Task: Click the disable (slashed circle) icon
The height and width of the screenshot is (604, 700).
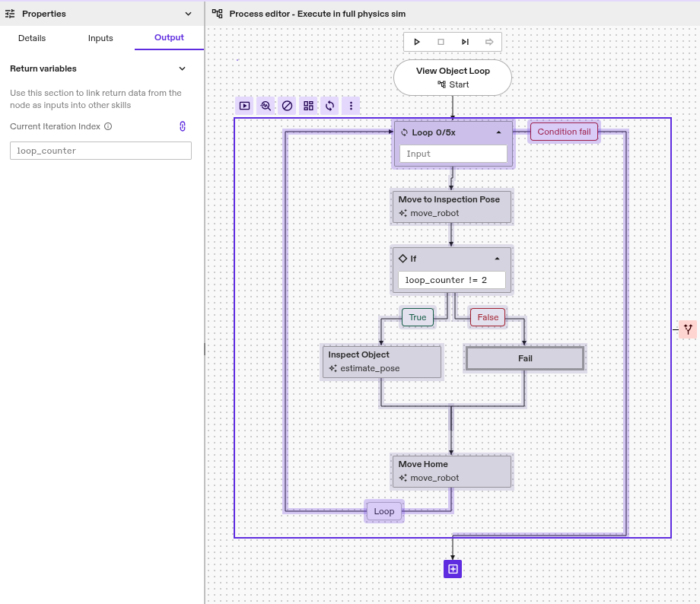Action: pyautogui.click(x=287, y=106)
